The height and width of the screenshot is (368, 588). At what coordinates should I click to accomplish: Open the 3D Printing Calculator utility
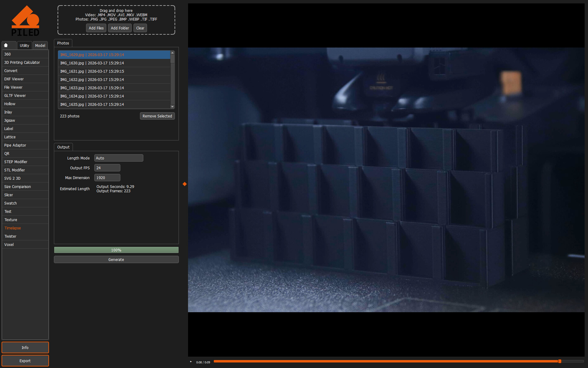25,62
